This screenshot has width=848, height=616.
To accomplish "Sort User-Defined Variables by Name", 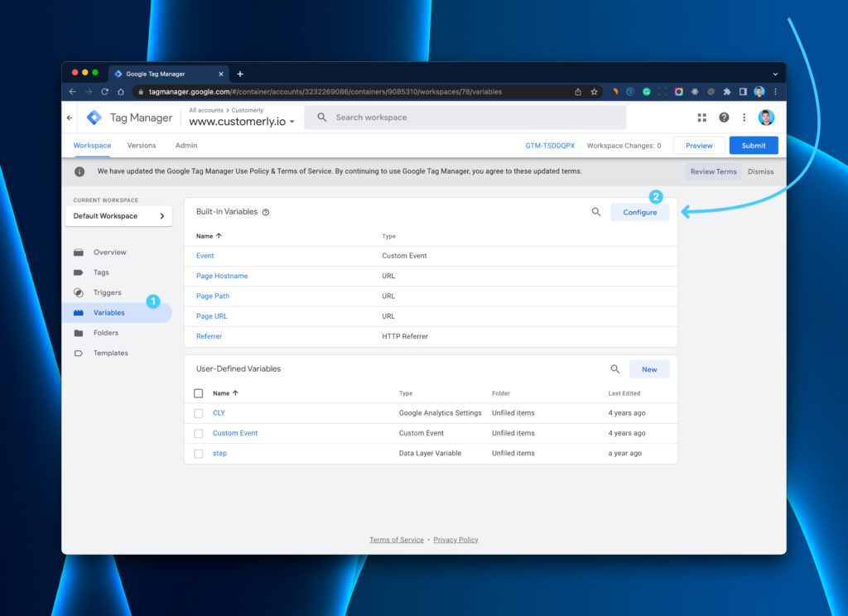I will point(225,393).
